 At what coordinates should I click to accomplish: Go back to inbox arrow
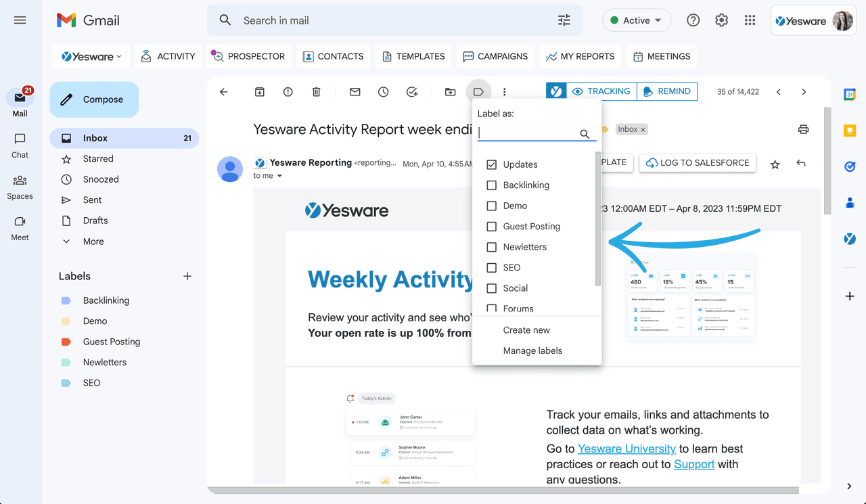tap(224, 92)
